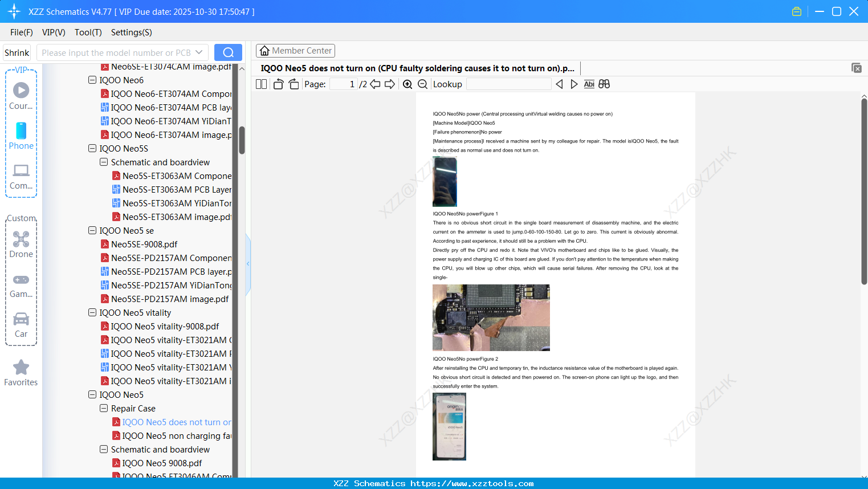Open the File(F) menu

22,32
